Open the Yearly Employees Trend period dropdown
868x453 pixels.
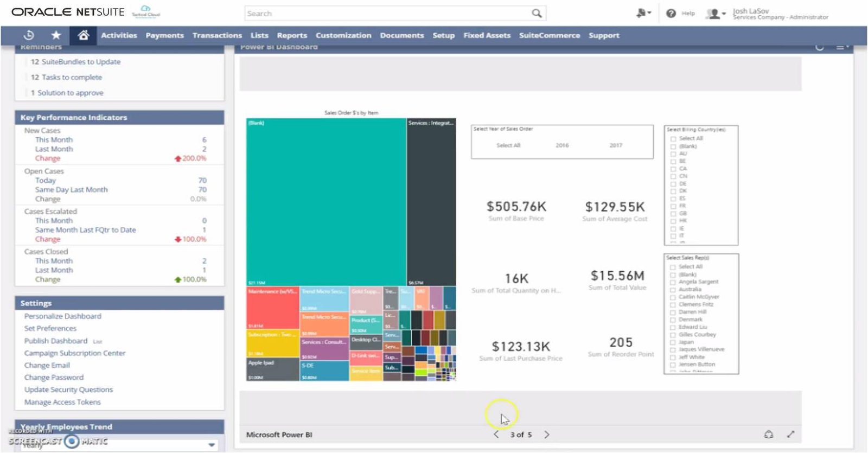(212, 445)
